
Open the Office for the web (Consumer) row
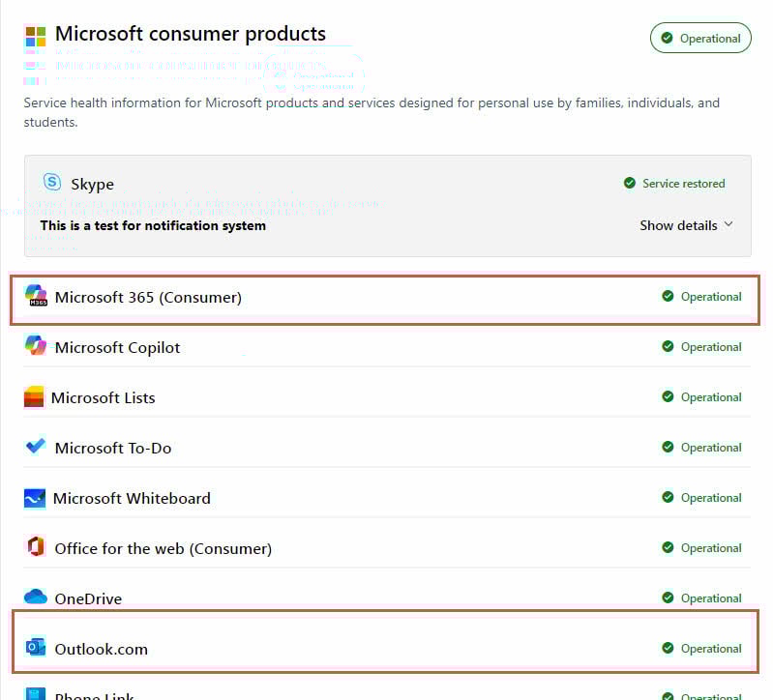tap(387, 548)
